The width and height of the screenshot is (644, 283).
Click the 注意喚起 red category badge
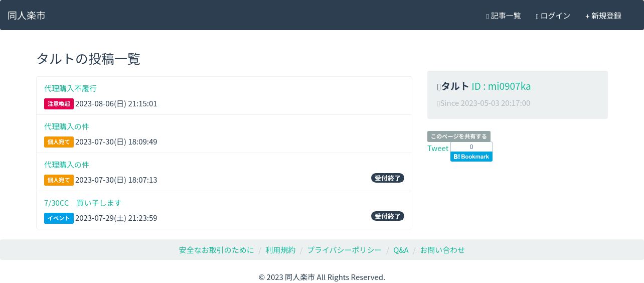[x=59, y=104]
